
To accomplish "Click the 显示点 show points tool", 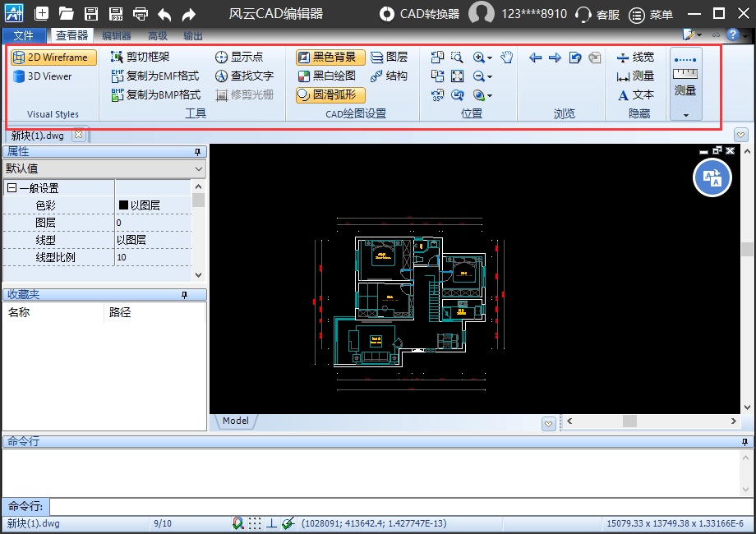I will (239, 58).
